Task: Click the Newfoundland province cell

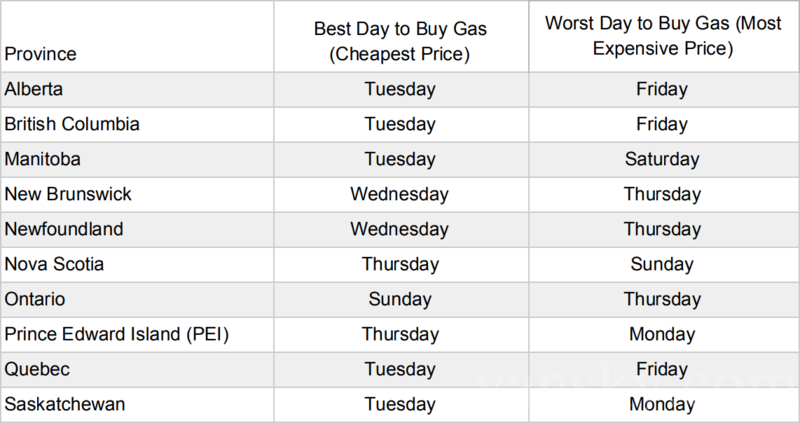Action: 64,229
